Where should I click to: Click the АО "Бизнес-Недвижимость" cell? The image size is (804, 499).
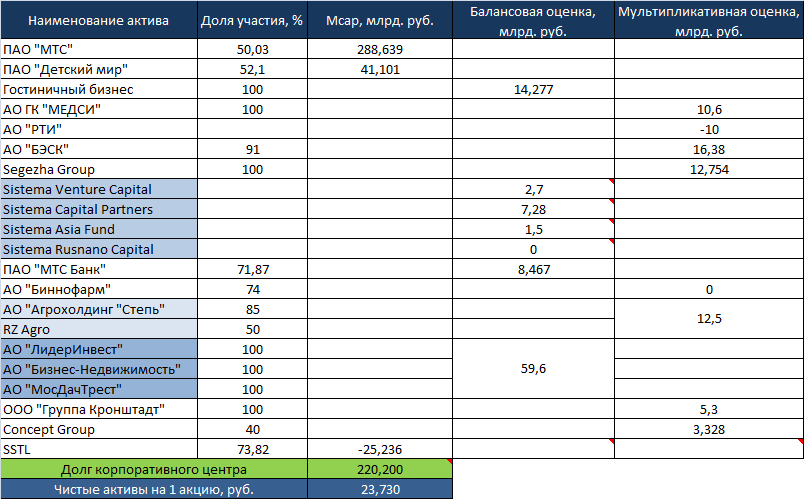[98, 369]
